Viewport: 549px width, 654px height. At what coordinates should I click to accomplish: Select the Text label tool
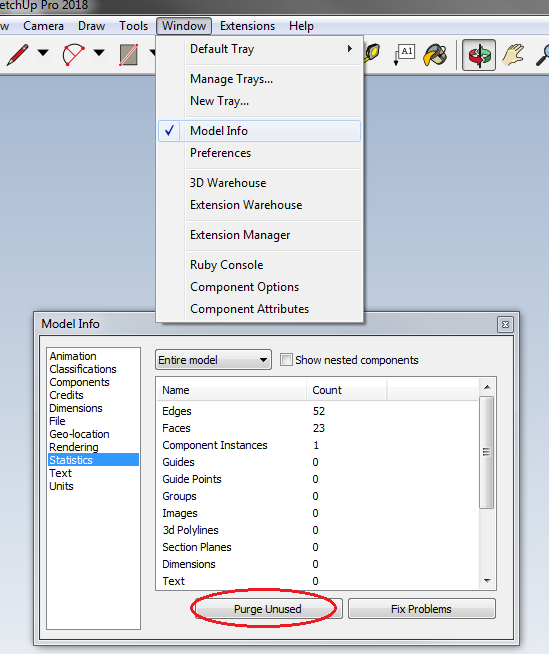coord(404,55)
